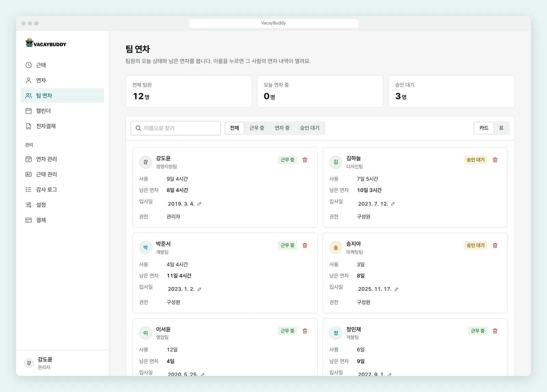The image size is (547, 392).
Task: Click the 오늘 연차 중 summary card
Action: click(x=320, y=92)
